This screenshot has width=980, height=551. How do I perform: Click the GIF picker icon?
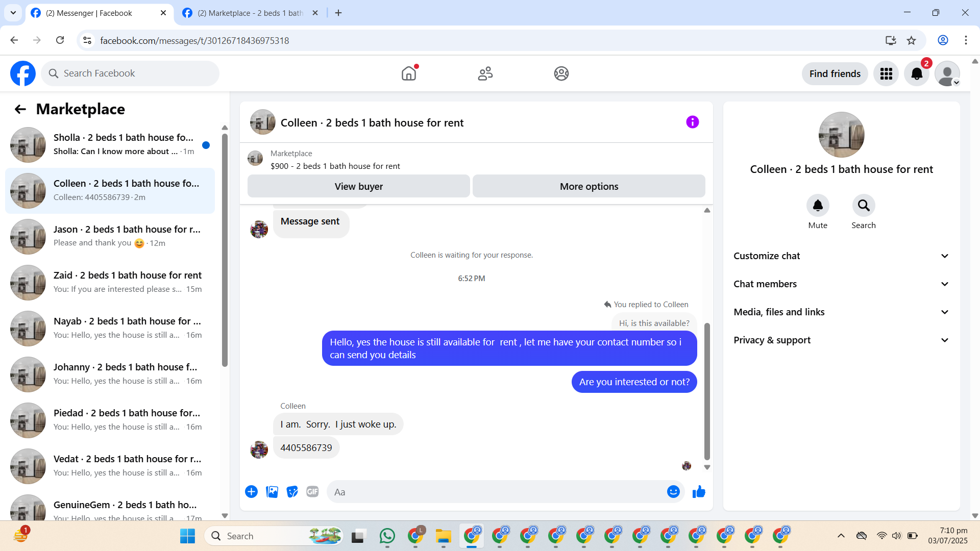(x=312, y=492)
